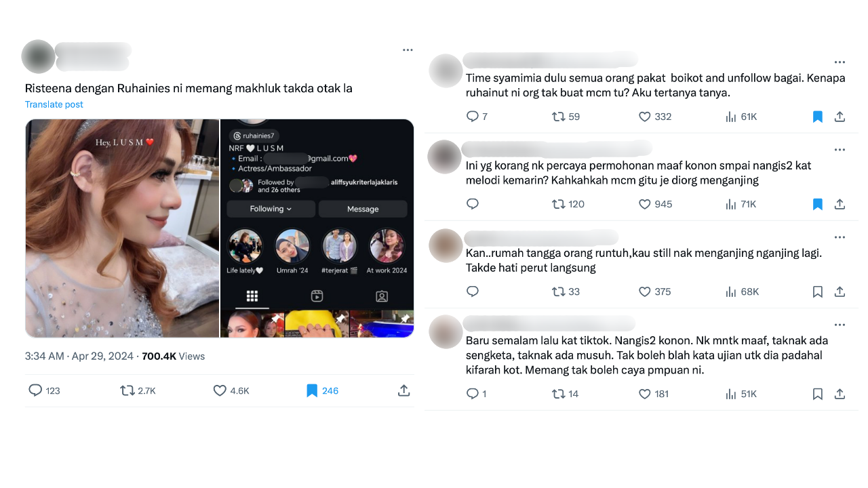The height and width of the screenshot is (488, 868).
Task: Remove bookmark on main post showing 246
Action: coord(312,390)
